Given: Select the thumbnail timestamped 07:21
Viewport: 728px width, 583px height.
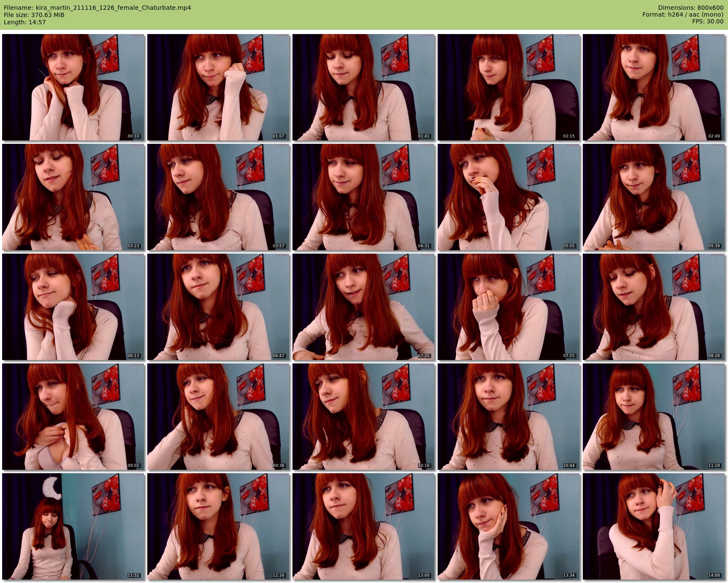Looking at the screenshot, I should tap(364, 307).
